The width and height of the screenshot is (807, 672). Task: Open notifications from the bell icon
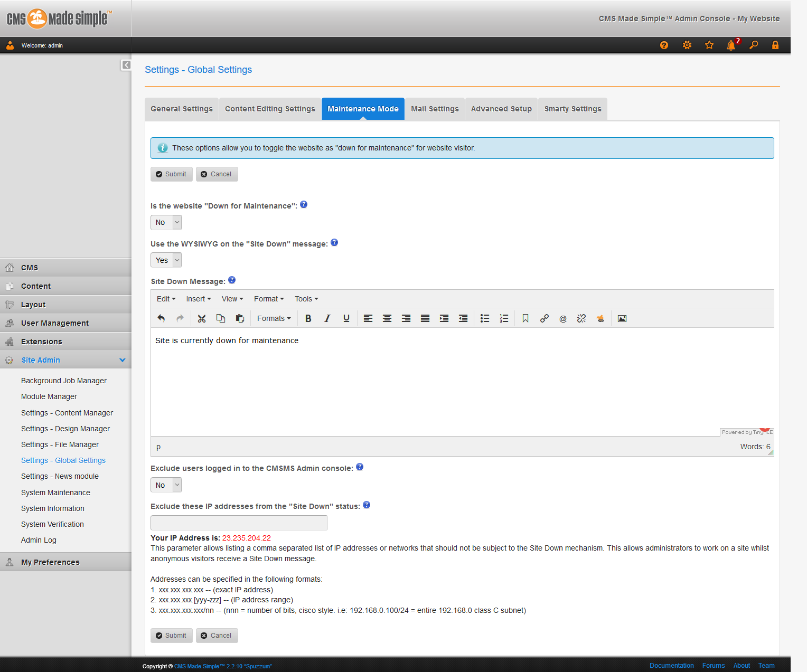click(x=731, y=45)
